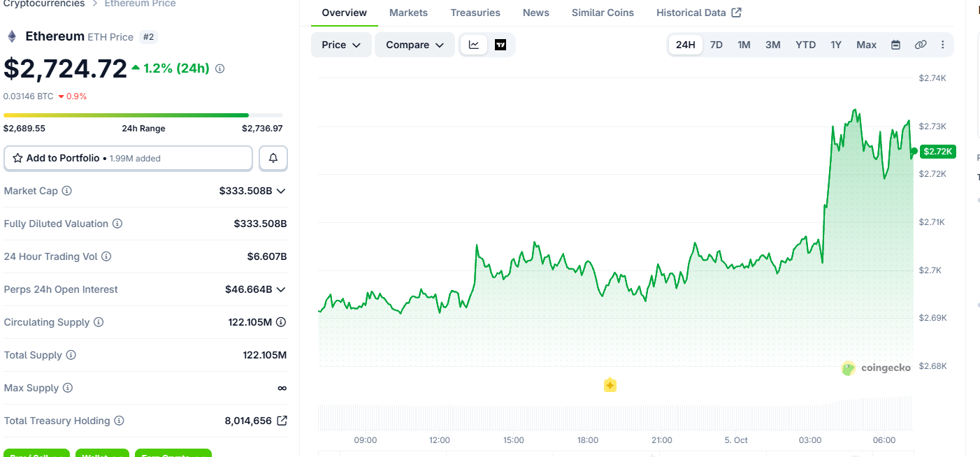Image resolution: width=980 pixels, height=457 pixels.
Task: Go to Cryptocurrencies breadcrumb link
Action: [x=43, y=3]
